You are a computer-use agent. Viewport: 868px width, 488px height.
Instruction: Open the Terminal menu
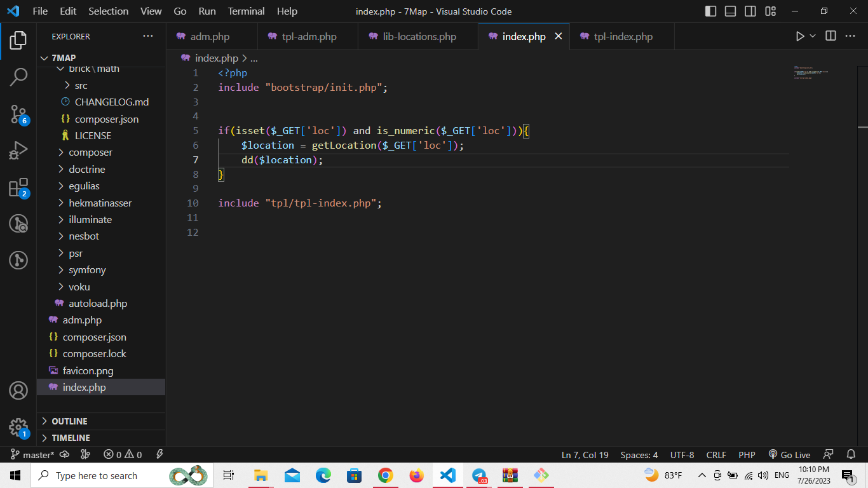[x=247, y=11]
